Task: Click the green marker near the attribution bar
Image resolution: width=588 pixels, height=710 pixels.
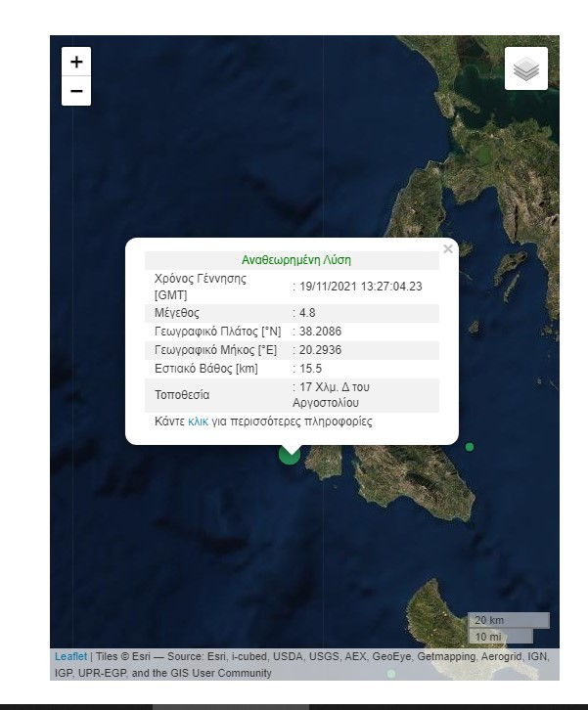Action: pyautogui.click(x=391, y=674)
